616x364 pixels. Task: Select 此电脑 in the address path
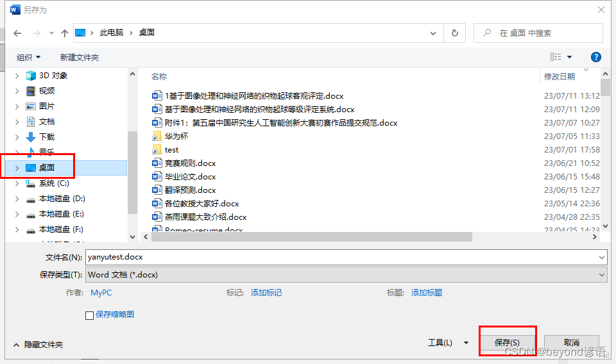112,33
